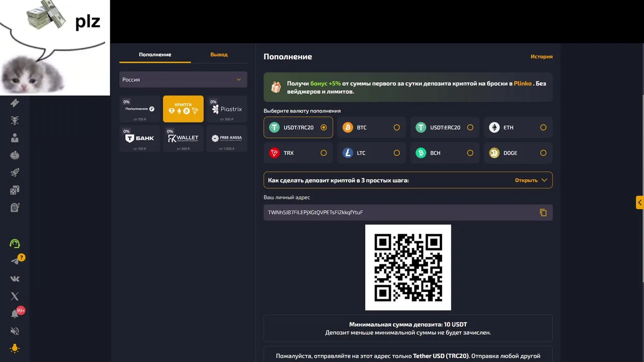Click the kitten money plz overlay image
Viewport: 644px width, 362px height.
[x=55, y=47]
